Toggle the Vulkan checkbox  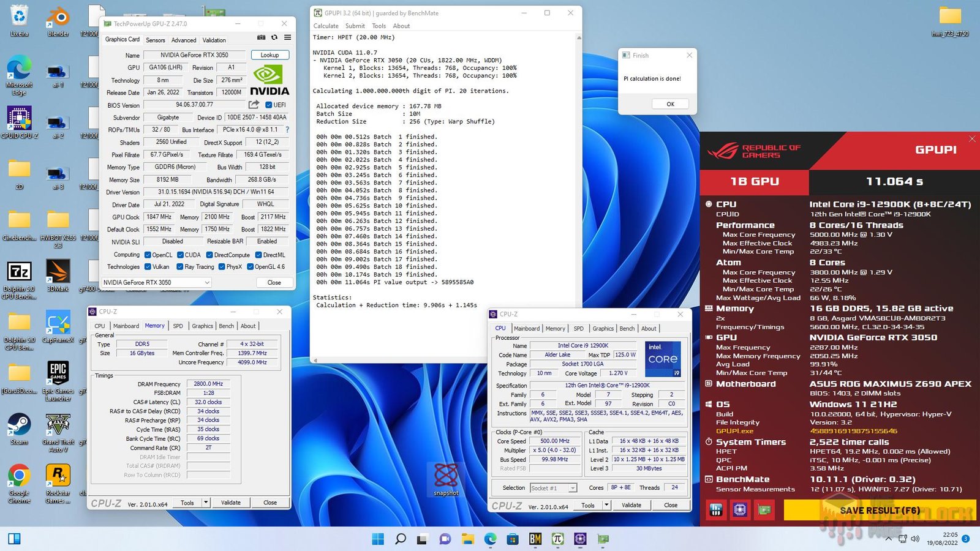(148, 266)
